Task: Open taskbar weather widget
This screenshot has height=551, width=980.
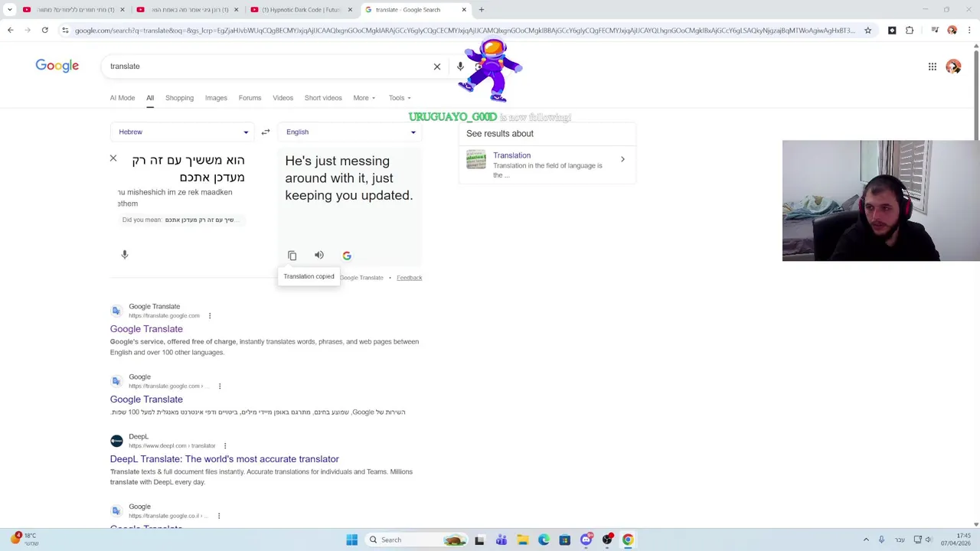Action: click(x=23, y=540)
